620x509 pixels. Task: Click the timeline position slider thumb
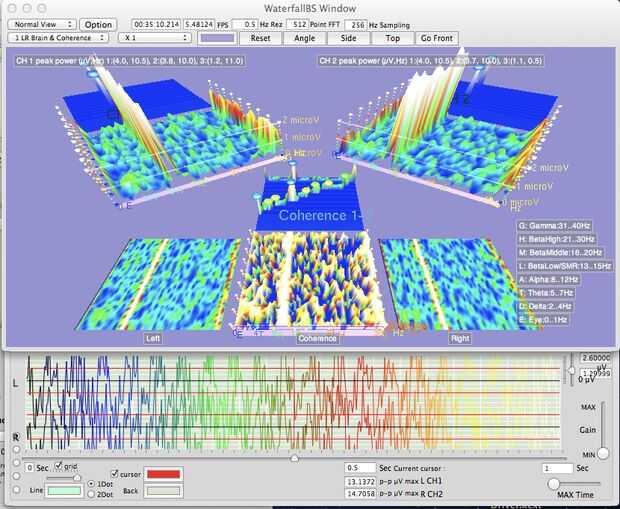[x=294, y=458]
